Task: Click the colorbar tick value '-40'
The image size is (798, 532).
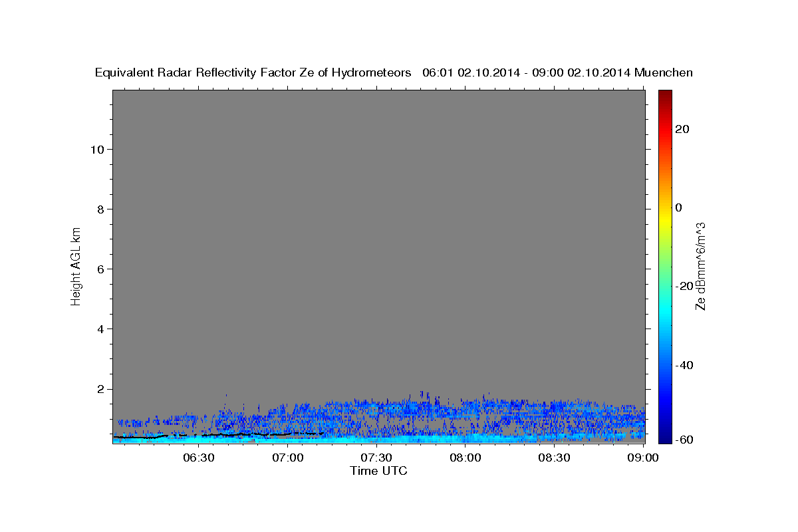Action: tap(685, 365)
